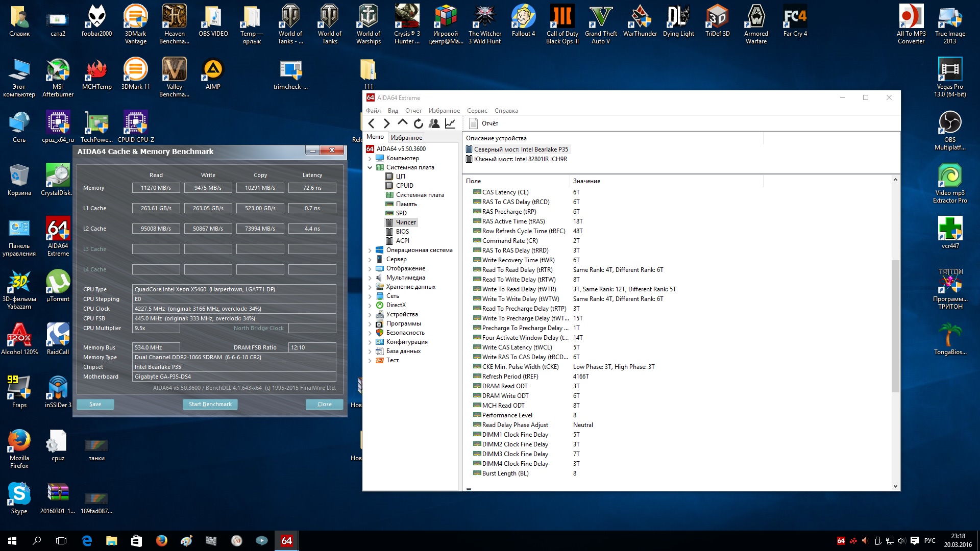This screenshot has height=551, width=980.
Task: Click Save in the benchmark window
Action: [x=95, y=404]
